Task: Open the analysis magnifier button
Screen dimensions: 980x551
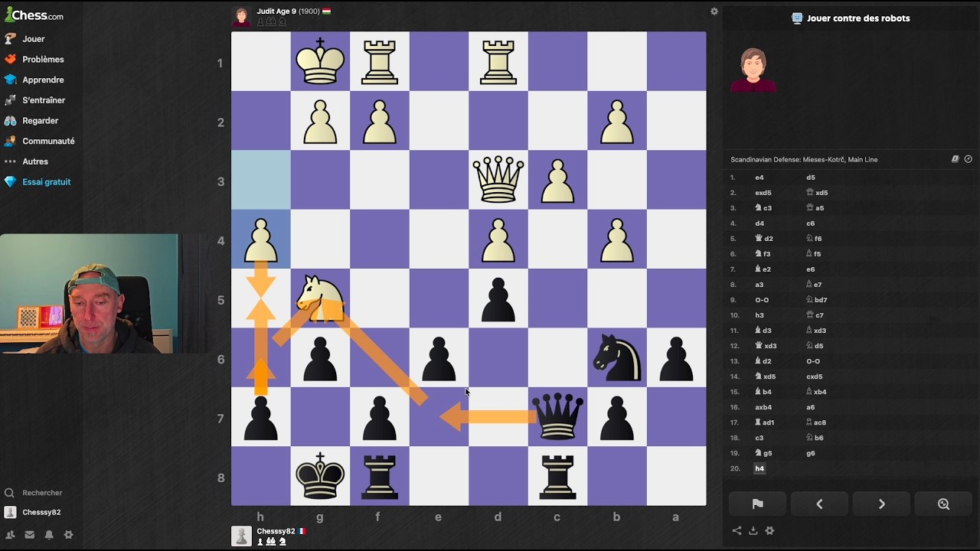Action: pos(943,504)
